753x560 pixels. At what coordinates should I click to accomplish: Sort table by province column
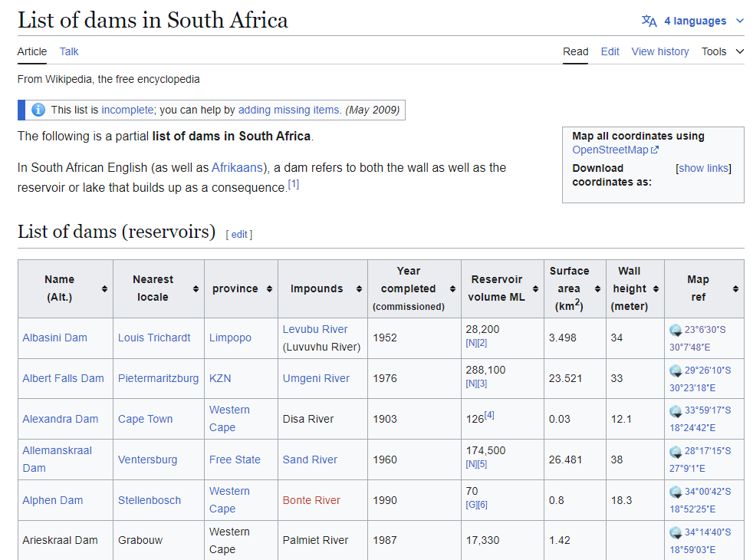point(269,288)
